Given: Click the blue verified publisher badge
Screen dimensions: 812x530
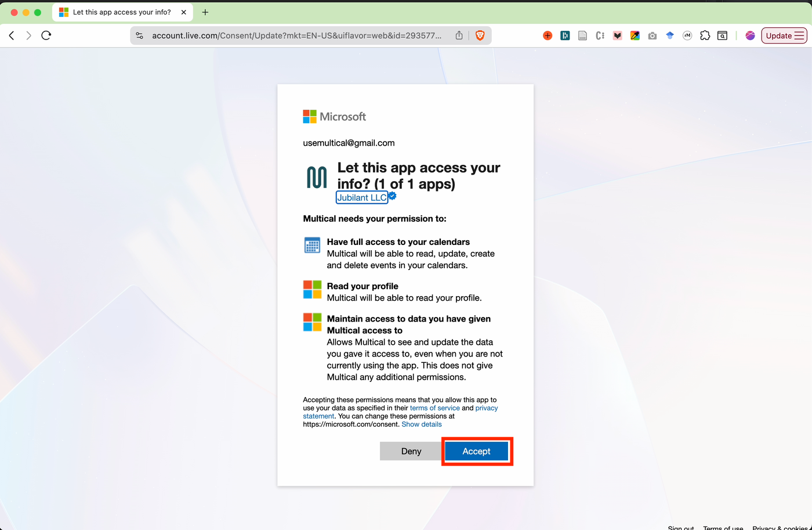Looking at the screenshot, I should pos(393,196).
